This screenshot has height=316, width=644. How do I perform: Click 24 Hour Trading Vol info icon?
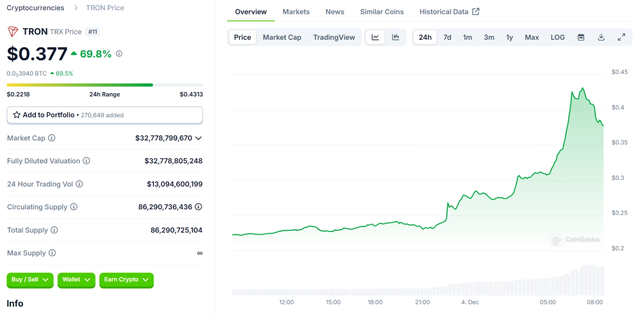pyautogui.click(x=79, y=184)
